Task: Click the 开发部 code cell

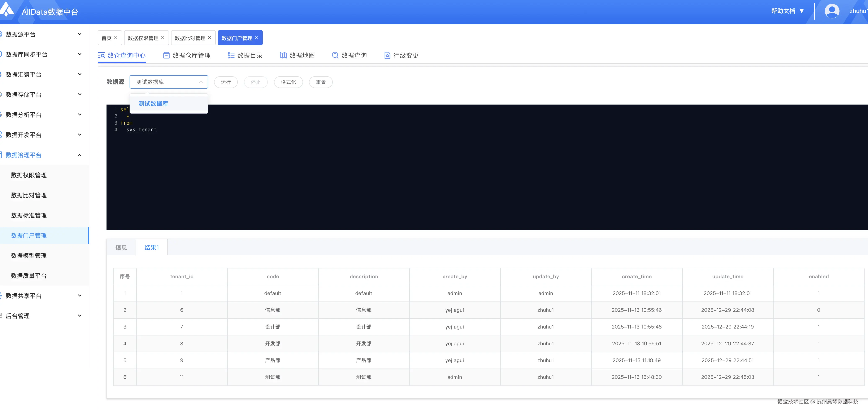Action: point(273,343)
